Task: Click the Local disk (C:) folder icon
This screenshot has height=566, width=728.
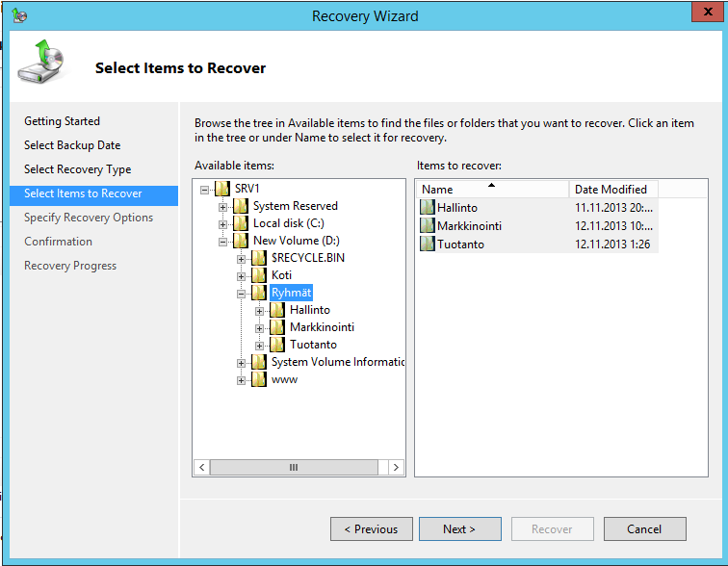Action: (x=241, y=223)
